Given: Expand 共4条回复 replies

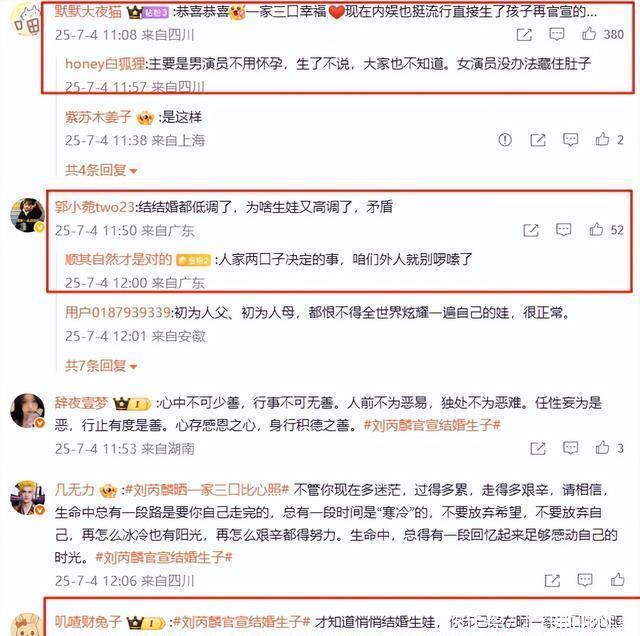Looking at the screenshot, I should point(101,170).
